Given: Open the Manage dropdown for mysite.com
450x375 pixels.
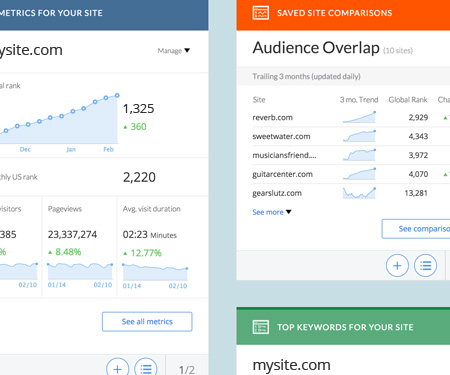Looking at the screenshot, I should 174,51.
